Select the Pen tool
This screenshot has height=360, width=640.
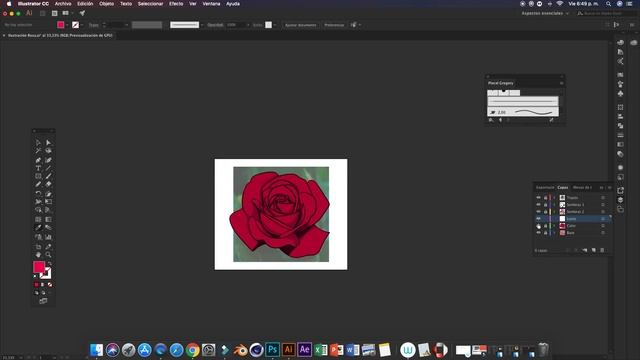pyautogui.click(x=38, y=160)
